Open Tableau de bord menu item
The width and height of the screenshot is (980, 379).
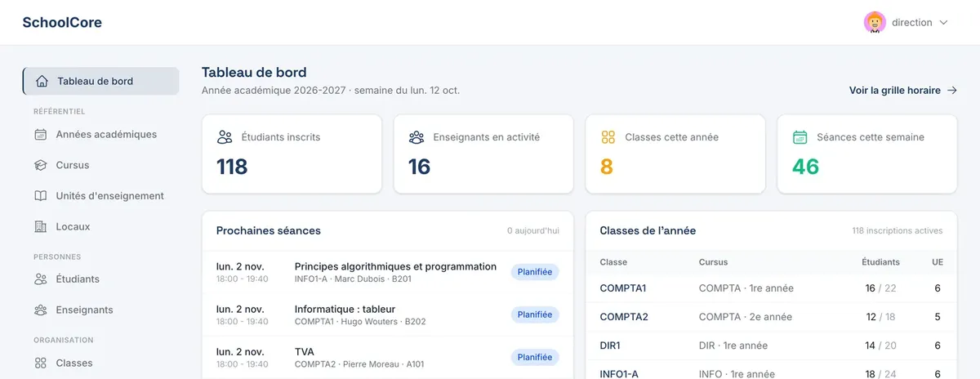coord(100,82)
